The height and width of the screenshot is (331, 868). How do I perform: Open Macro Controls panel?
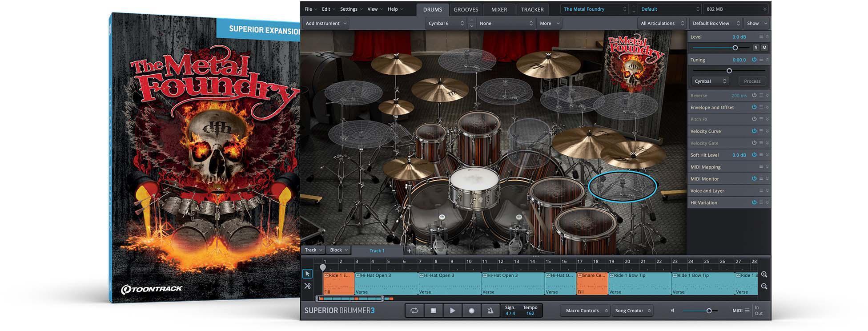coord(584,311)
